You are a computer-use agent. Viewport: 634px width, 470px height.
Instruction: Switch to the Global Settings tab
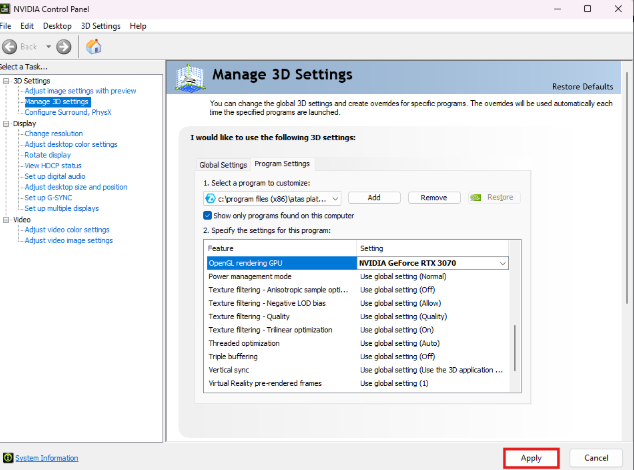223,165
